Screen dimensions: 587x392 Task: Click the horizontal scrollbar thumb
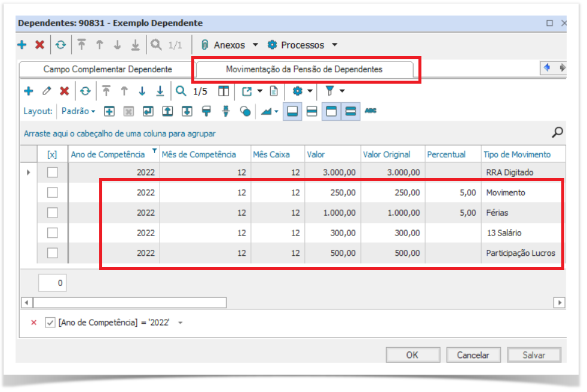click(130, 302)
